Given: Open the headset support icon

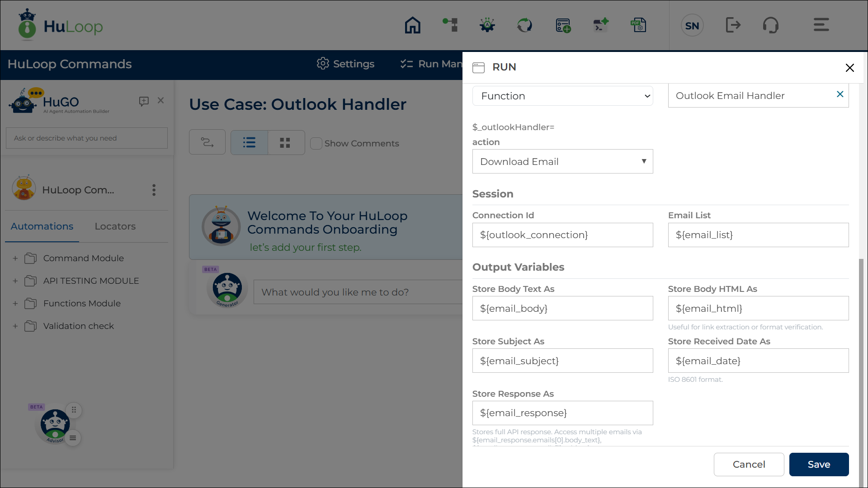Looking at the screenshot, I should tap(770, 25).
